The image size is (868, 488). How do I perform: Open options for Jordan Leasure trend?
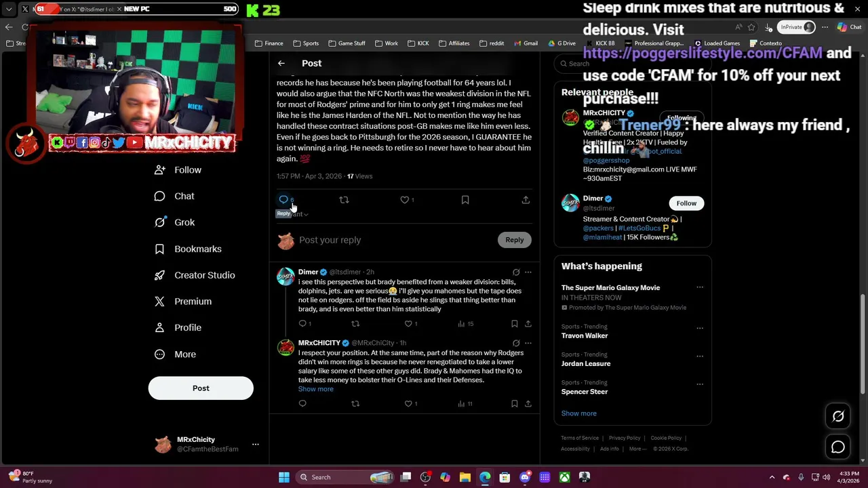[x=700, y=355]
